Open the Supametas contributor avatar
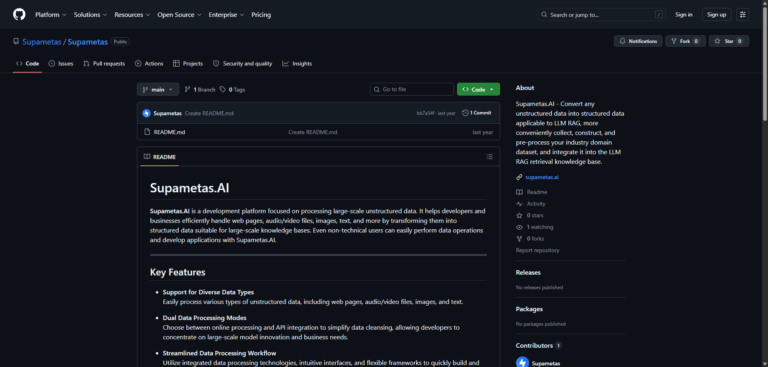Image resolution: width=768 pixels, height=367 pixels. pos(522,362)
